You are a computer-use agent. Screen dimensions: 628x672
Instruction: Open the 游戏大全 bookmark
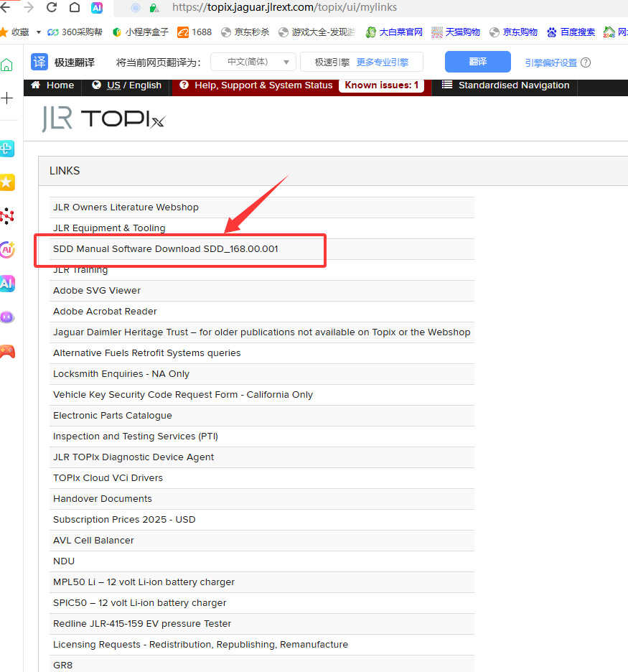[317, 32]
